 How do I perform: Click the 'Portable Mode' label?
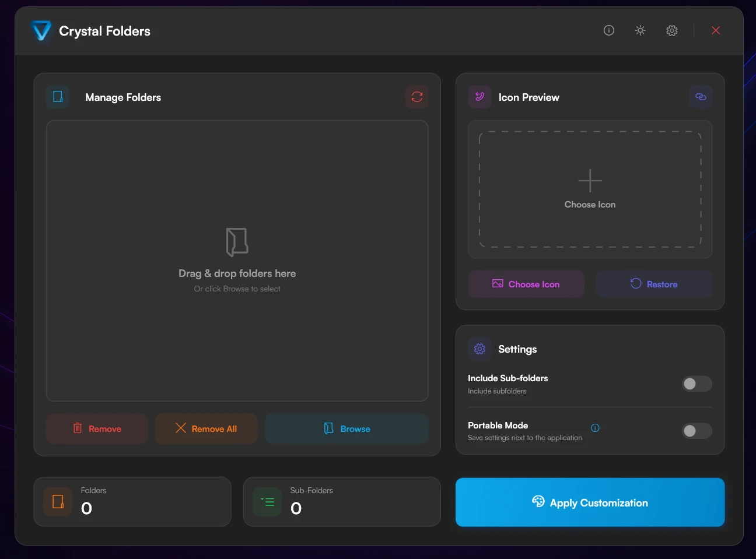point(498,426)
